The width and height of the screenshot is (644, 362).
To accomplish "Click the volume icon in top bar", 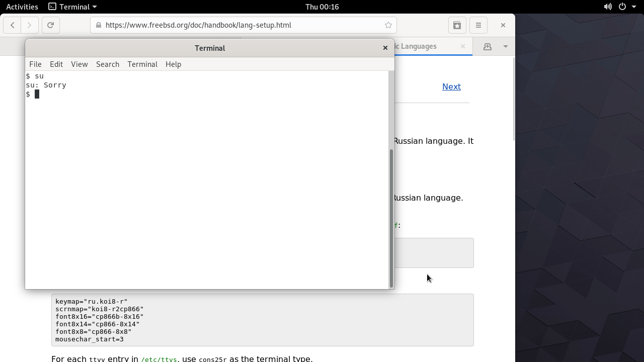I will pos(608,7).
